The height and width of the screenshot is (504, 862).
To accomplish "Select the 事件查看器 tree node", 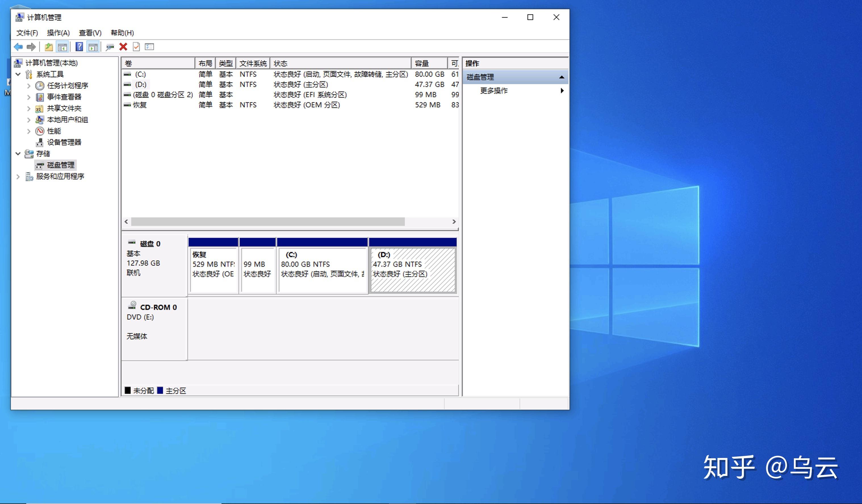I will pos(64,97).
